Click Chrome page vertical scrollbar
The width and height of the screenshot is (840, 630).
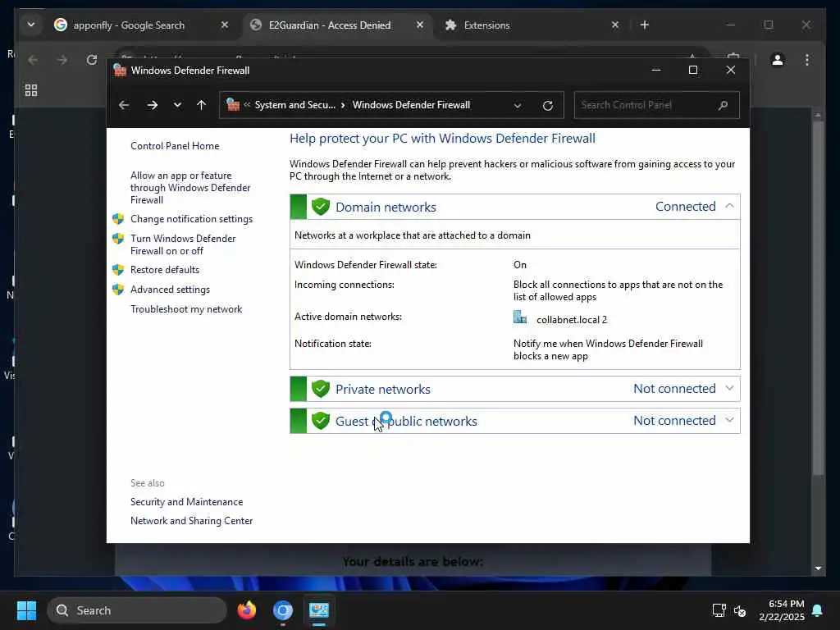pos(818,297)
